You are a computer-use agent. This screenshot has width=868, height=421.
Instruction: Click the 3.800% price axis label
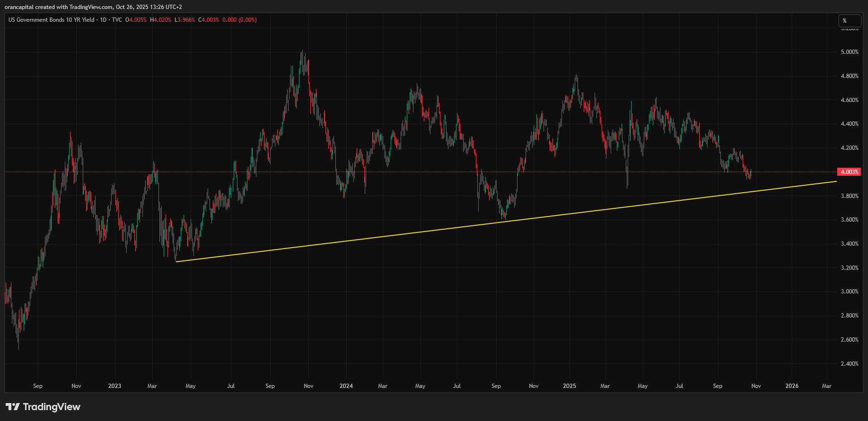[850, 196]
